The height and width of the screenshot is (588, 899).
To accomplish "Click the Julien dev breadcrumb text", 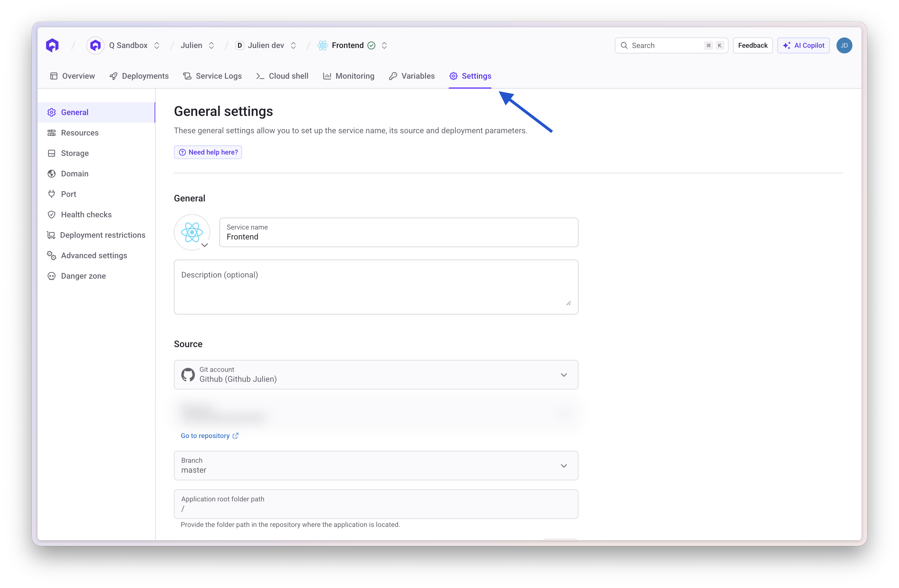I will [x=266, y=45].
